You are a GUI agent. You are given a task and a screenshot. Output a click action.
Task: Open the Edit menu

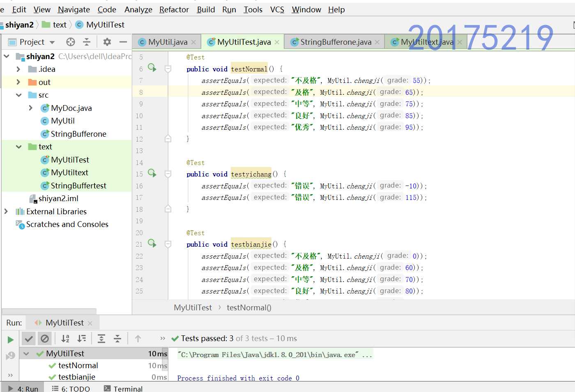coord(19,9)
